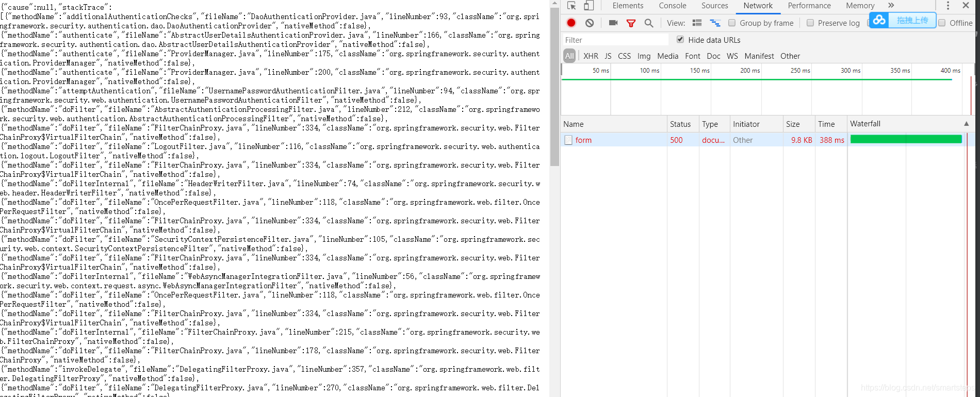Click the page vertical scrollbar thumb
Screen dimensions: 980x397
554,86
